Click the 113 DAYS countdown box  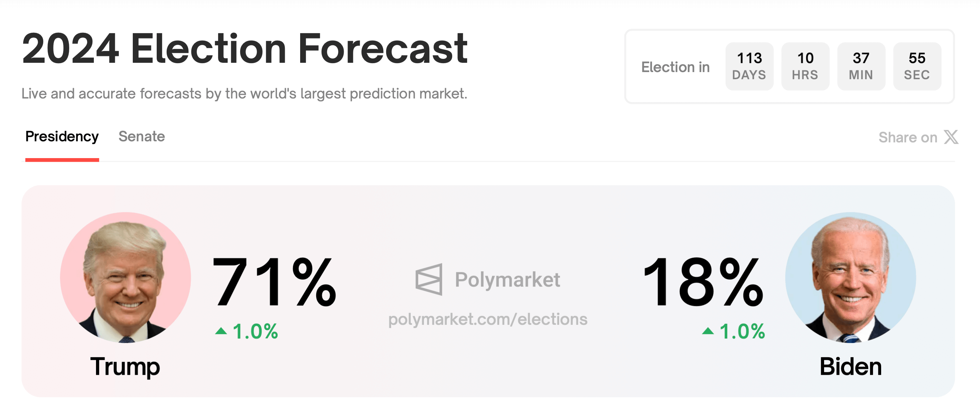(x=749, y=66)
